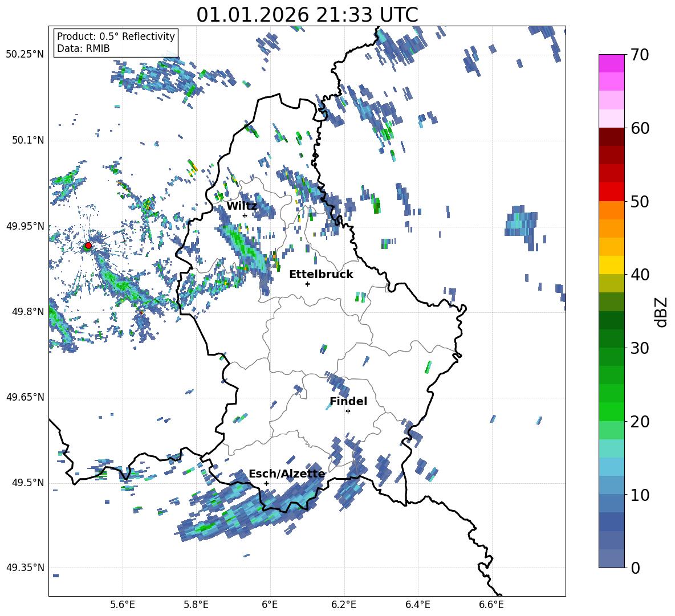Click the 6.2°E longitude label
Image resolution: width=675 pixels, height=616 pixels.
(x=344, y=605)
